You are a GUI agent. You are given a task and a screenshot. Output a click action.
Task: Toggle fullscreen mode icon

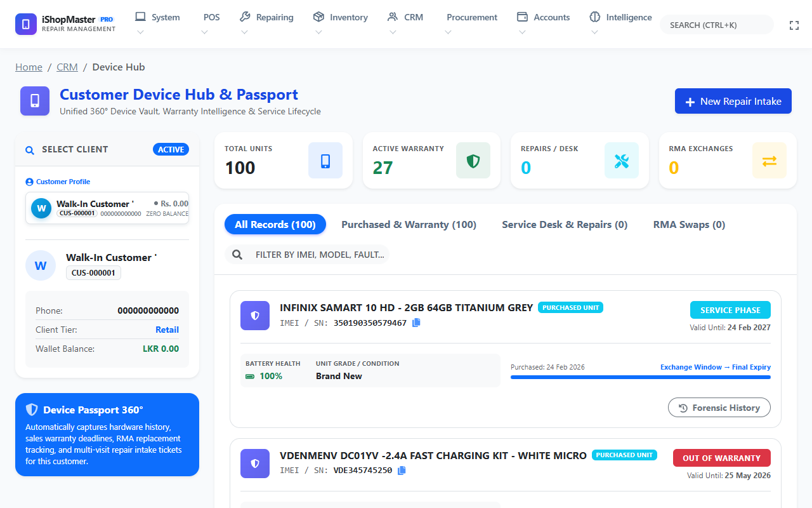(794, 25)
